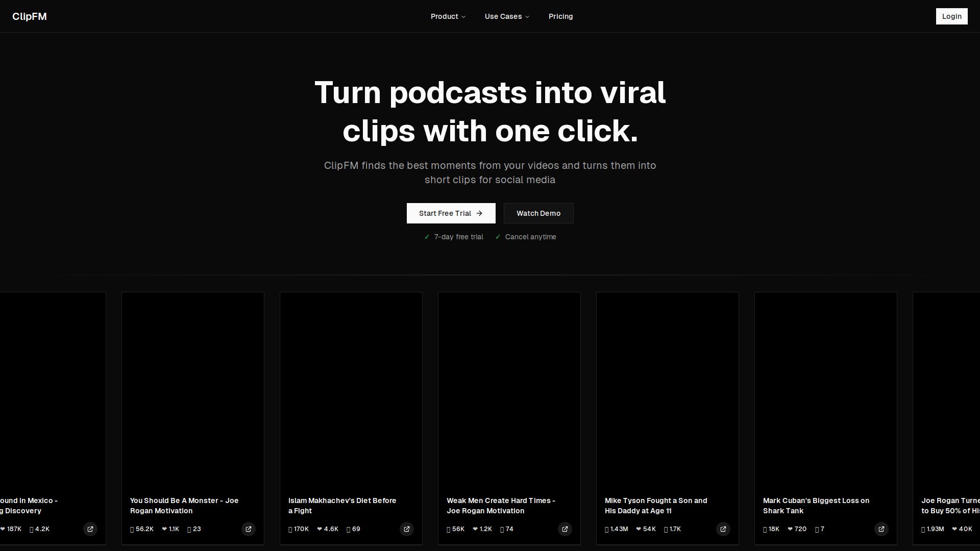Image resolution: width=980 pixels, height=551 pixels.
Task: Open external link on the leftmost partially visible card
Action: point(90,529)
